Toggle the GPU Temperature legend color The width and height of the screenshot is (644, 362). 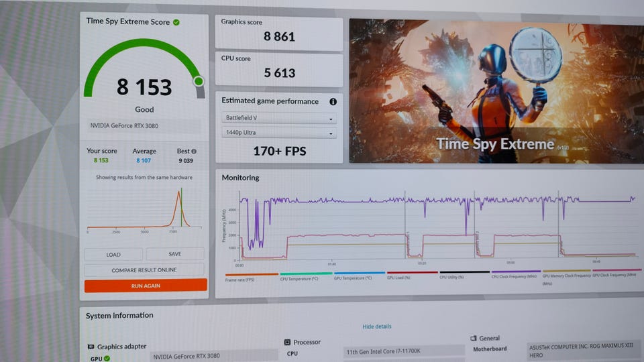click(360, 273)
